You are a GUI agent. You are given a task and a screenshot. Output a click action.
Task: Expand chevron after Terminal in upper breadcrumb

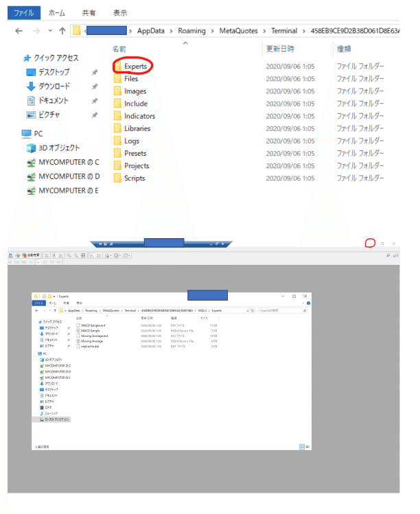303,31
